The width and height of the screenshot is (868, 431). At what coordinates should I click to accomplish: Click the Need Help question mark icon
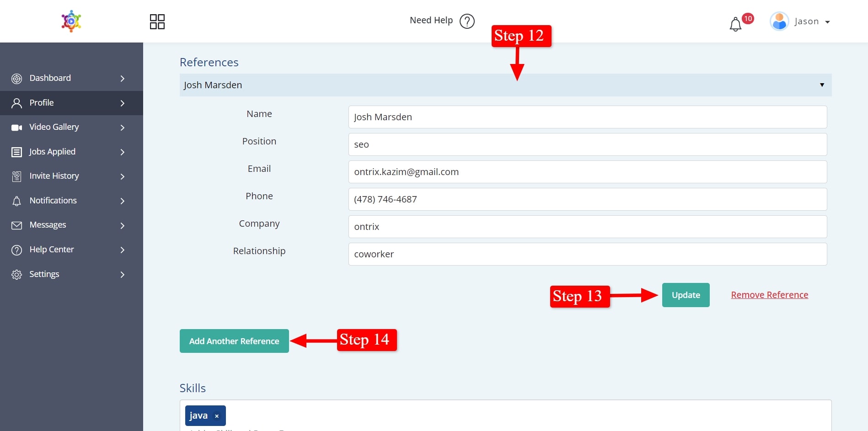click(467, 21)
